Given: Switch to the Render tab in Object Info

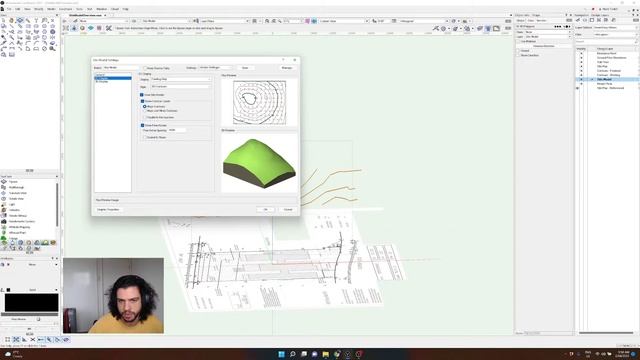Looking at the screenshot, I should coord(541,20).
